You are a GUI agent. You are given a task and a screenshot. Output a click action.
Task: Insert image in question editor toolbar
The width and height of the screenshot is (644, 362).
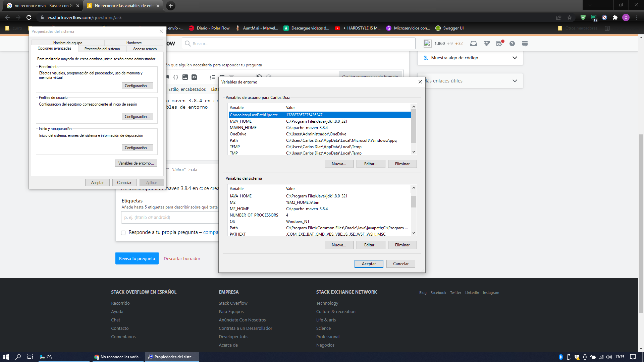point(185,77)
